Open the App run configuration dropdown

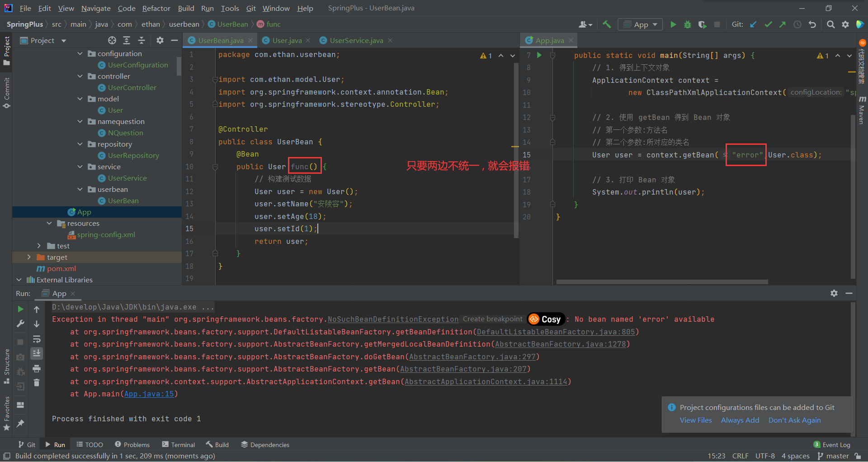[640, 24]
